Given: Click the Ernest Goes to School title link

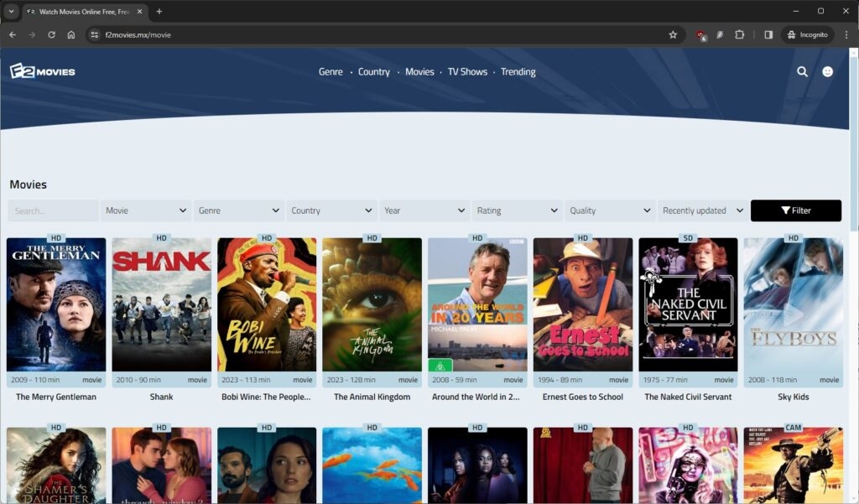Looking at the screenshot, I should tap(583, 397).
